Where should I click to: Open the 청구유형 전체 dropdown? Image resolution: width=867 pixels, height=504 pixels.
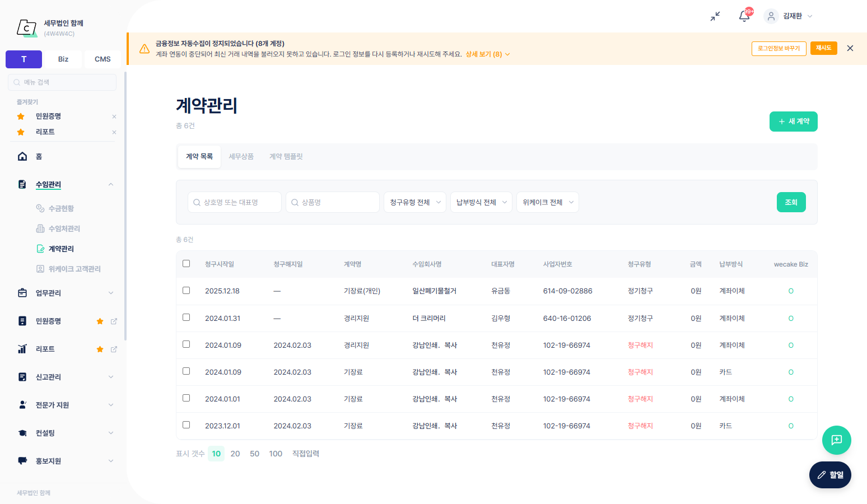(x=415, y=202)
